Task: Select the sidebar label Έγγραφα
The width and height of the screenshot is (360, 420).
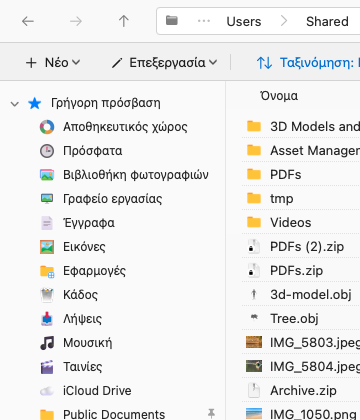Action: point(89,223)
